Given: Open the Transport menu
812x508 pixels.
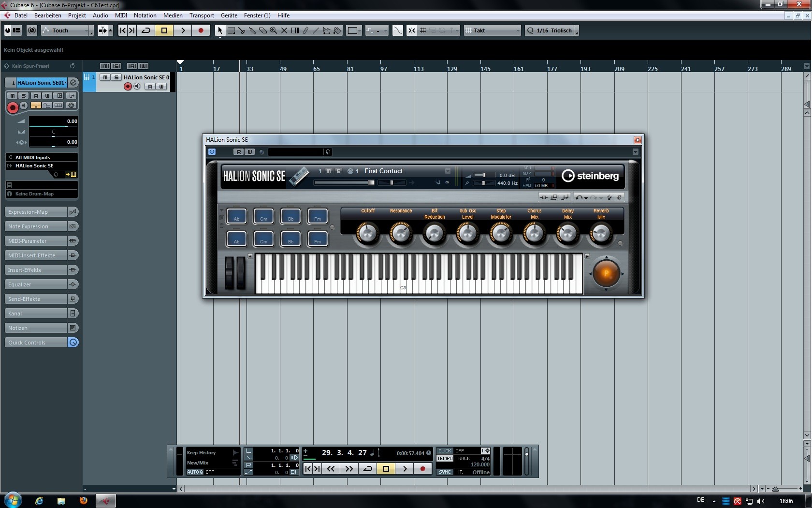Looking at the screenshot, I should pos(202,15).
